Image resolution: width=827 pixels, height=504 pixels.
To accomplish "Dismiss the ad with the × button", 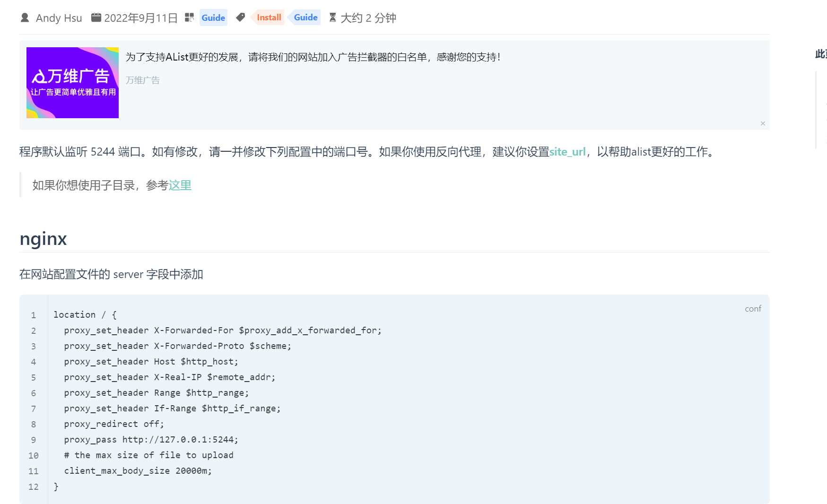I will pos(763,123).
